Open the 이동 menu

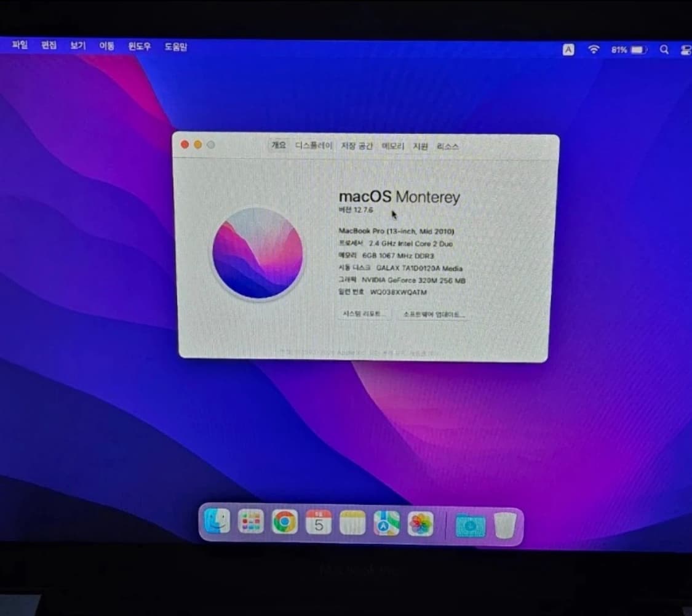coord(107,46)
